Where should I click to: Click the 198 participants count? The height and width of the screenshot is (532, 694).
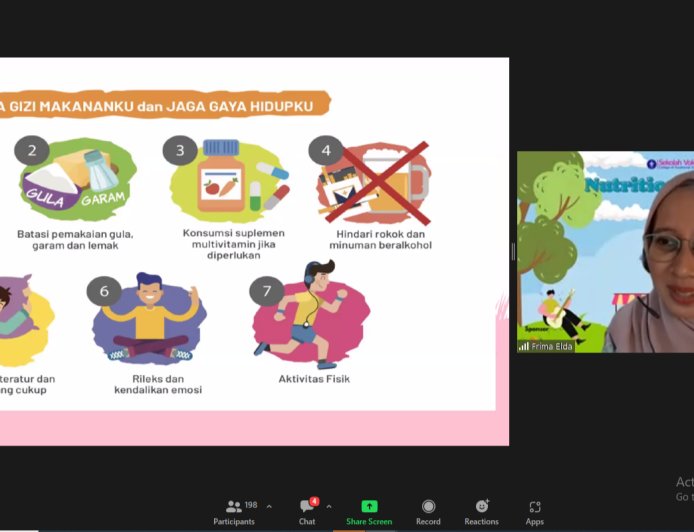click(251, 505)
